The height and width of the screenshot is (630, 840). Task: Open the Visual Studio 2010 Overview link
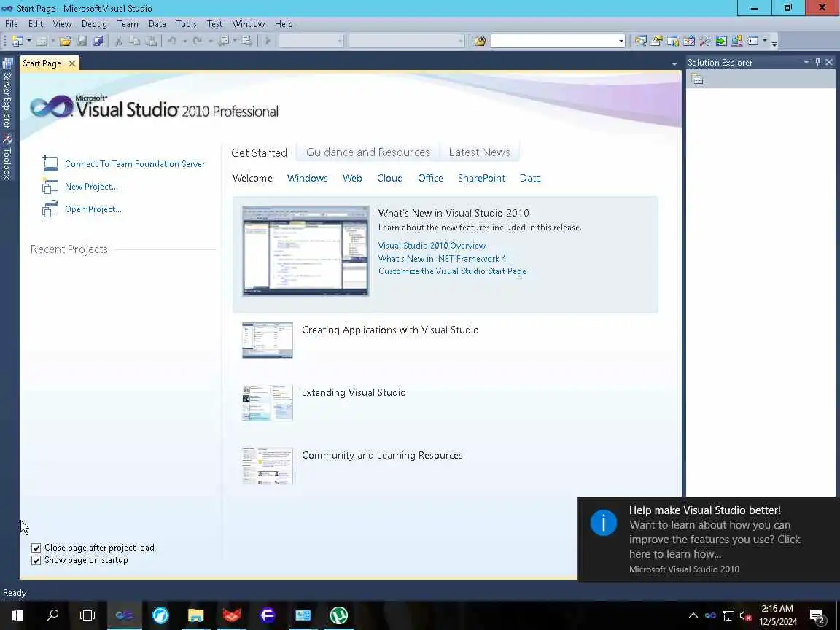click(432, 245)
